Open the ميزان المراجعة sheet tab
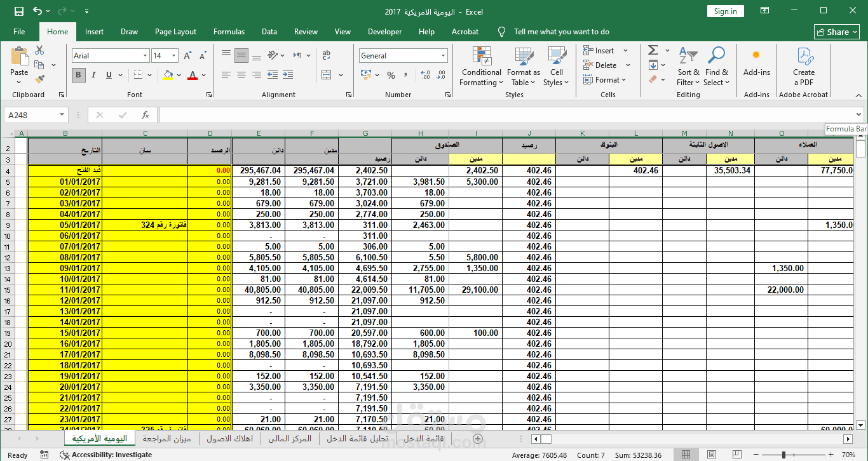 [167, 439]
